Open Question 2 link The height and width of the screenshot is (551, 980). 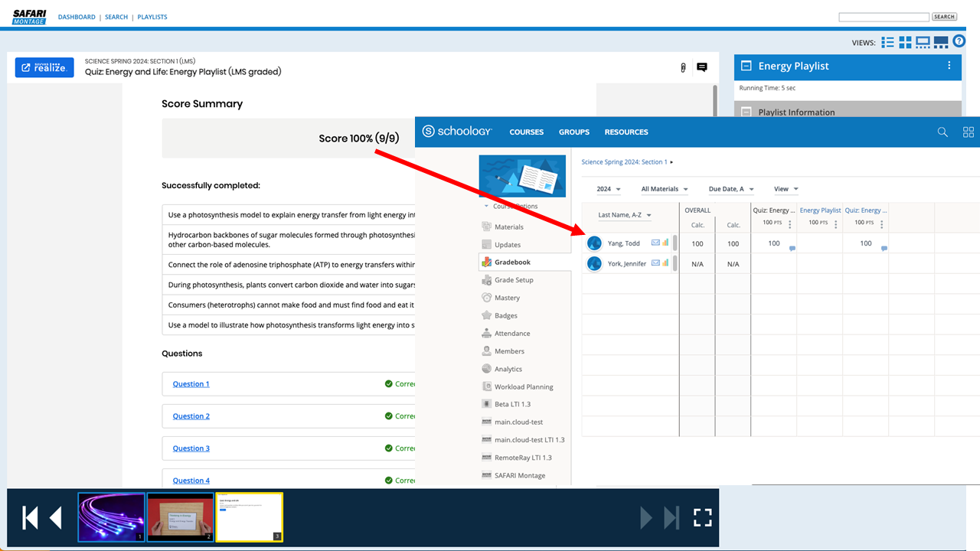coord(191,416)
